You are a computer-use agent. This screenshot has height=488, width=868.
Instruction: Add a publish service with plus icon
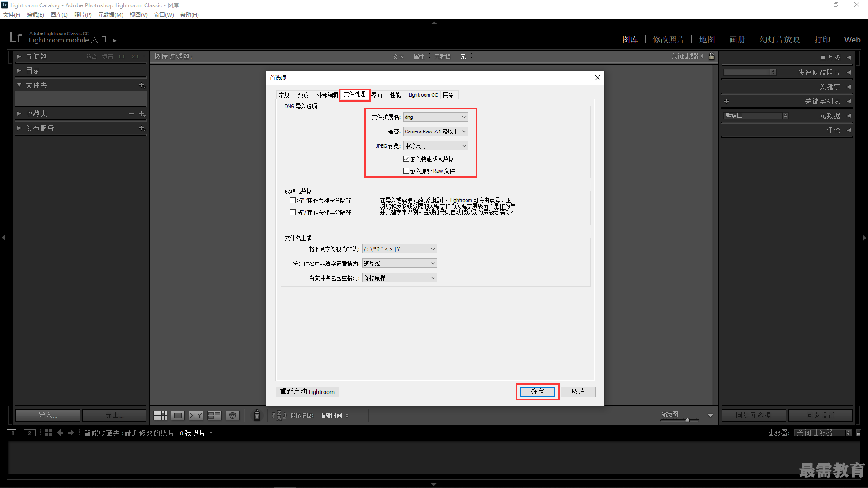tap(142, 128)
